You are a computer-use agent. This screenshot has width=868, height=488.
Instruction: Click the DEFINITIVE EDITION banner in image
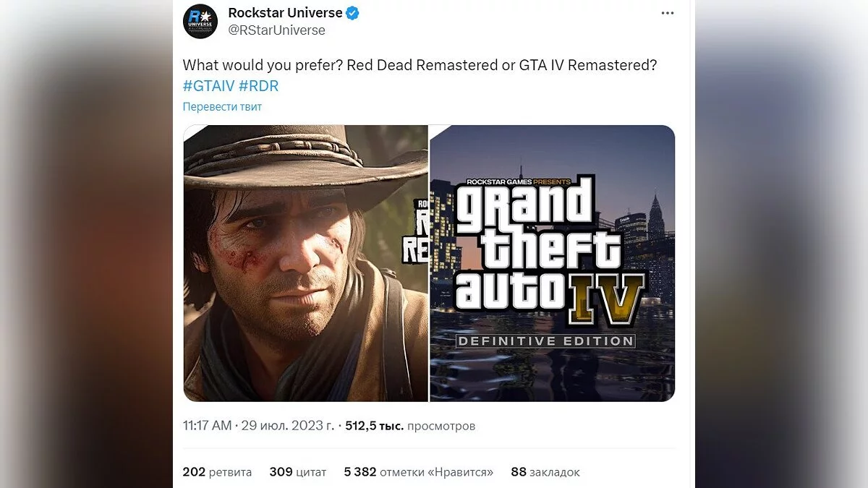point(546,340)
